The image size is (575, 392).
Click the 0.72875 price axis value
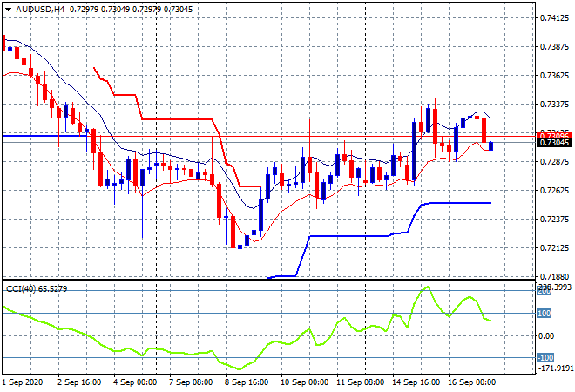(x=554, y=162)
